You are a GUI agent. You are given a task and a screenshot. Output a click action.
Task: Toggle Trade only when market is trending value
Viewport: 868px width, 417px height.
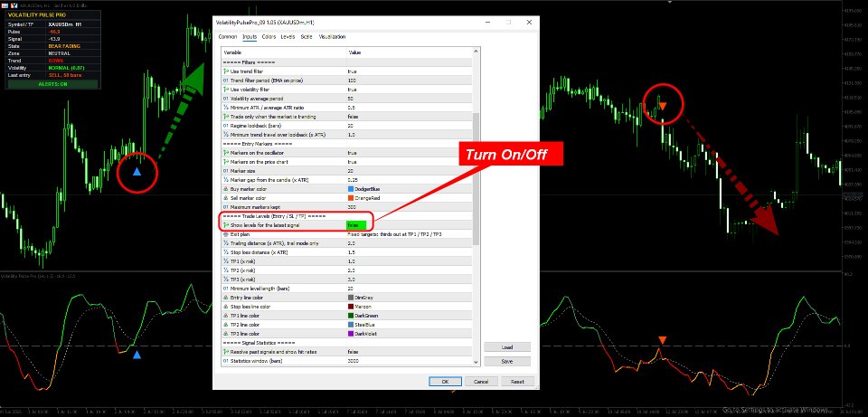409,117
